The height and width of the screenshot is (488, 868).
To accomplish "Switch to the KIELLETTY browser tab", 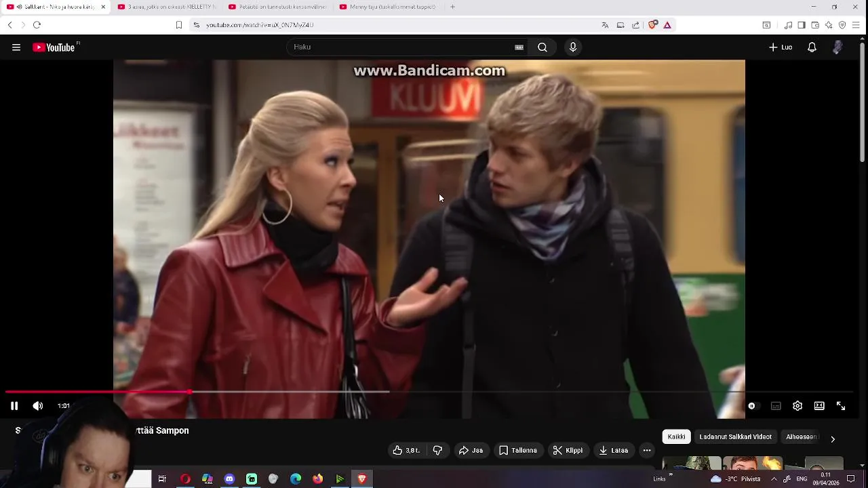I will tap(167, 7).
